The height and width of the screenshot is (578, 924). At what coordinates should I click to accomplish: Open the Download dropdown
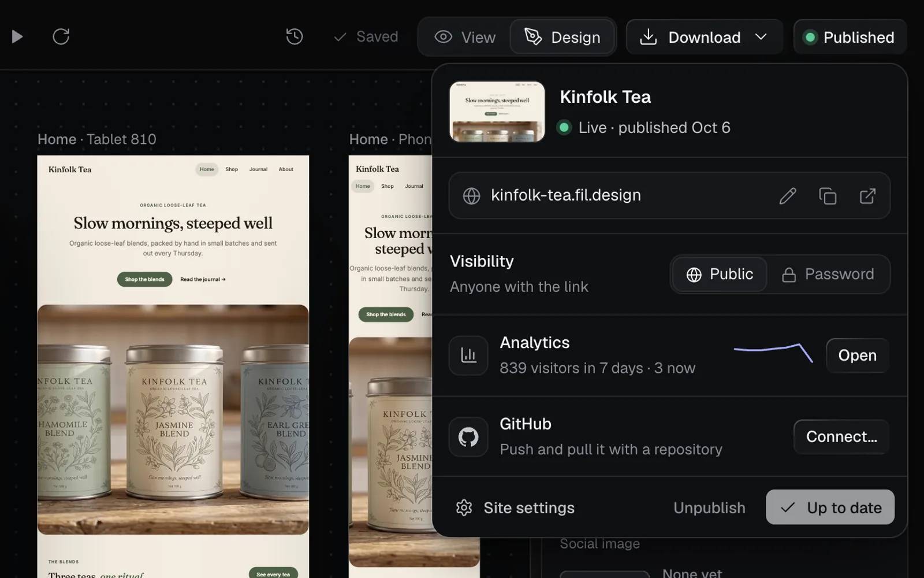click(x=705, y=37)
